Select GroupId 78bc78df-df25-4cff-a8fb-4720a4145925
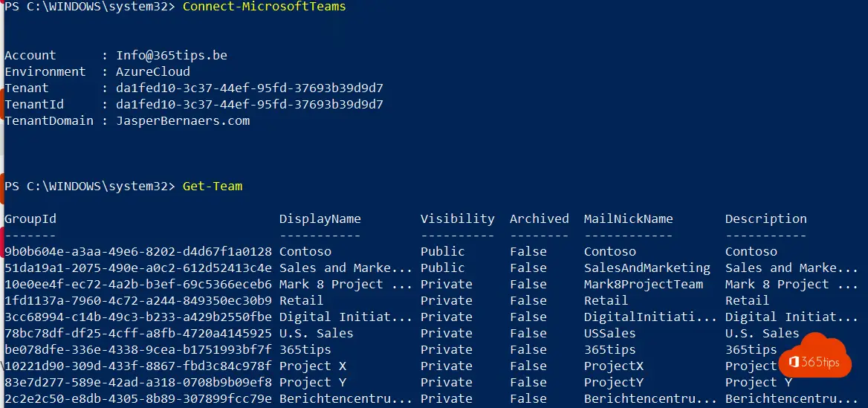The image size is (868, 408). point(137,333)
